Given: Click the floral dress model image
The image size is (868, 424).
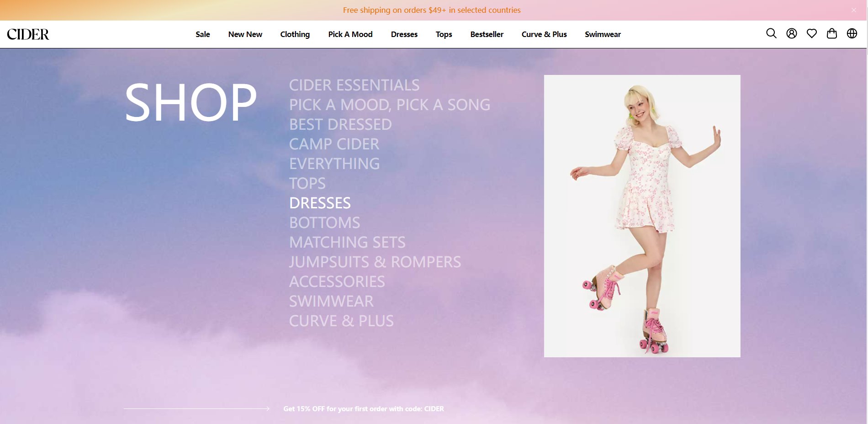Looking at the screenshot, I should click(x=642, y=216).
